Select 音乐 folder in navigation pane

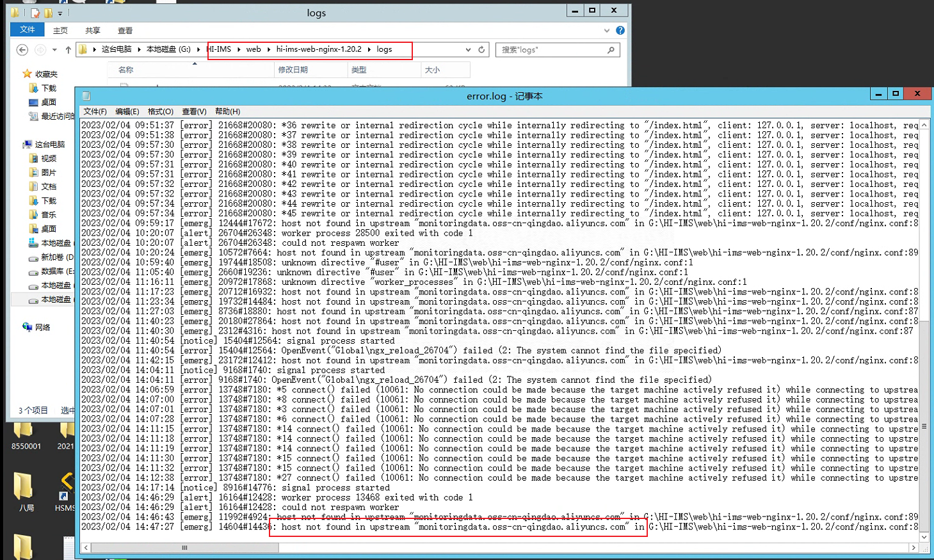point(49,214)
